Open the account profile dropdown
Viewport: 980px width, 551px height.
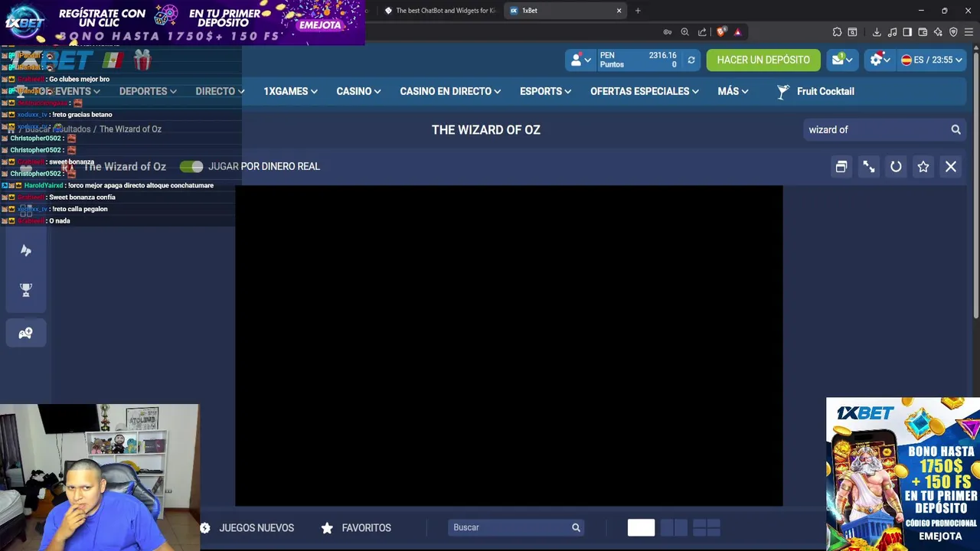(x=580, y=60)
